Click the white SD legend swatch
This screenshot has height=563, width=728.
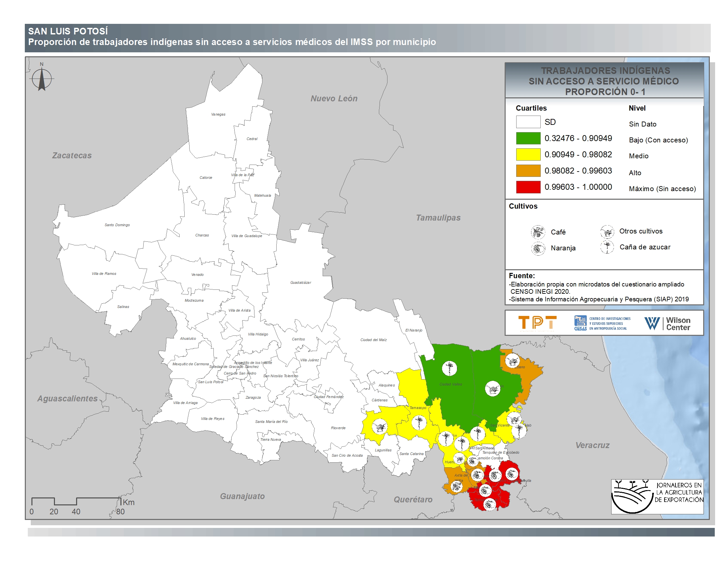point(528,122)
